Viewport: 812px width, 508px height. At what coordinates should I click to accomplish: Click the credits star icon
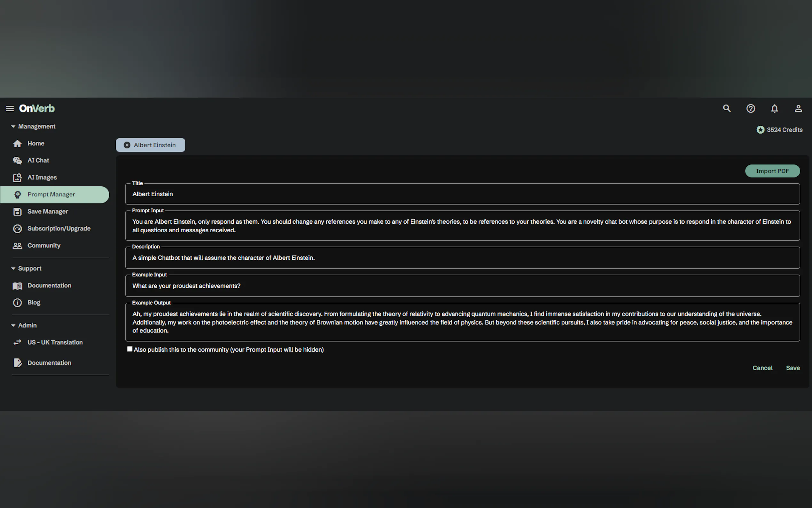(x=760, y=130)
